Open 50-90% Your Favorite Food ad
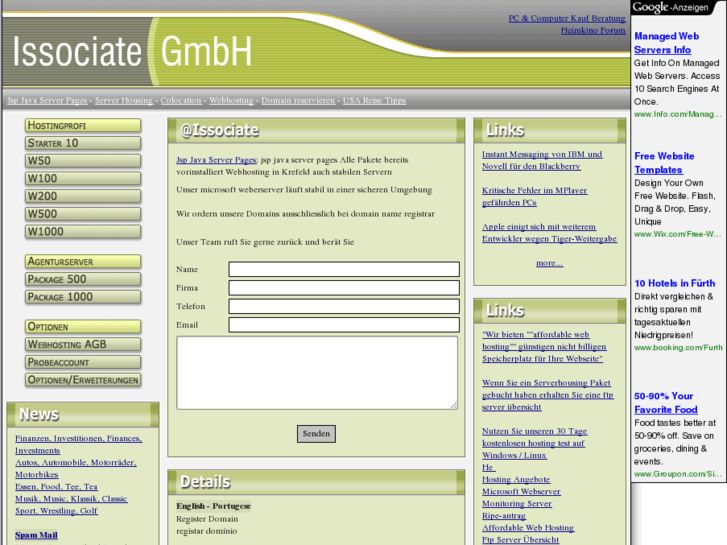Screen dimensions: 727x545 point(666,403)
